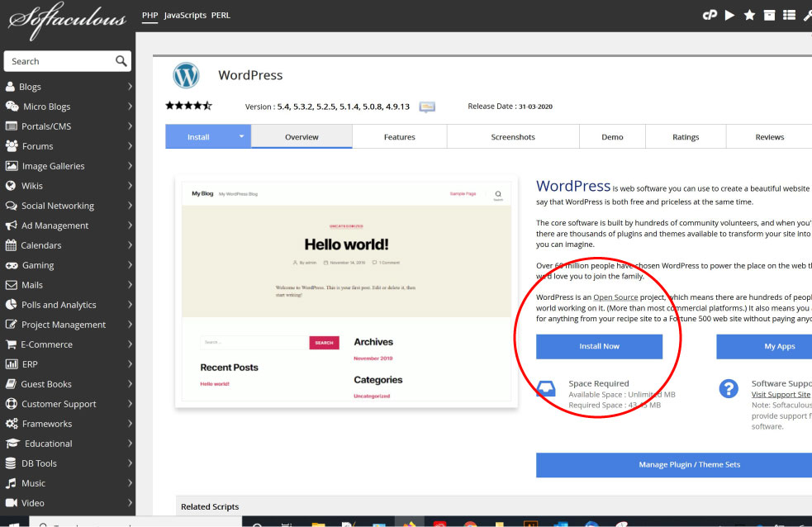Viewport: 812px width, 527px height.
Task: Click the Hello world! screenshot thumbnail
Action: [x=346, y=291]
